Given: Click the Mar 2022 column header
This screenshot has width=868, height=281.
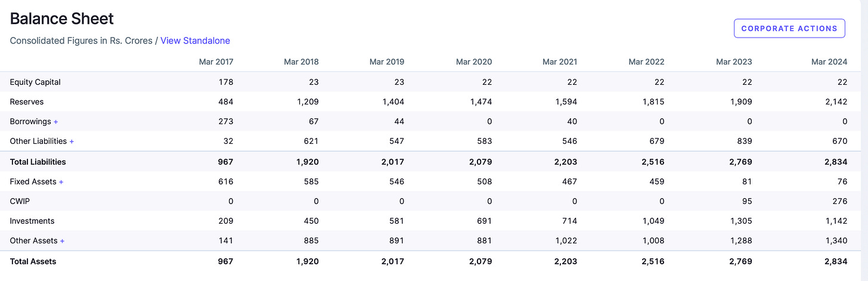Looking at the screenshot, I should 646,61.
